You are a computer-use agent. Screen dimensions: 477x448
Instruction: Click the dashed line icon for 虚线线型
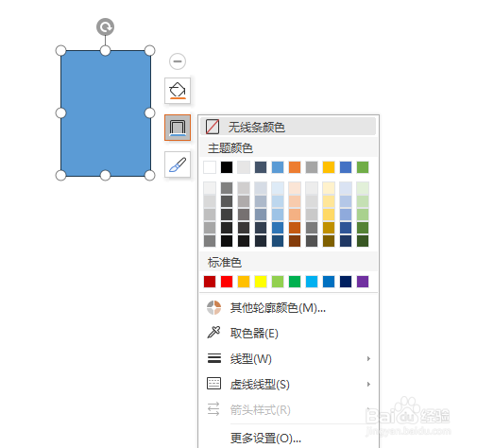pyautogui.click(x=213, y=384)
